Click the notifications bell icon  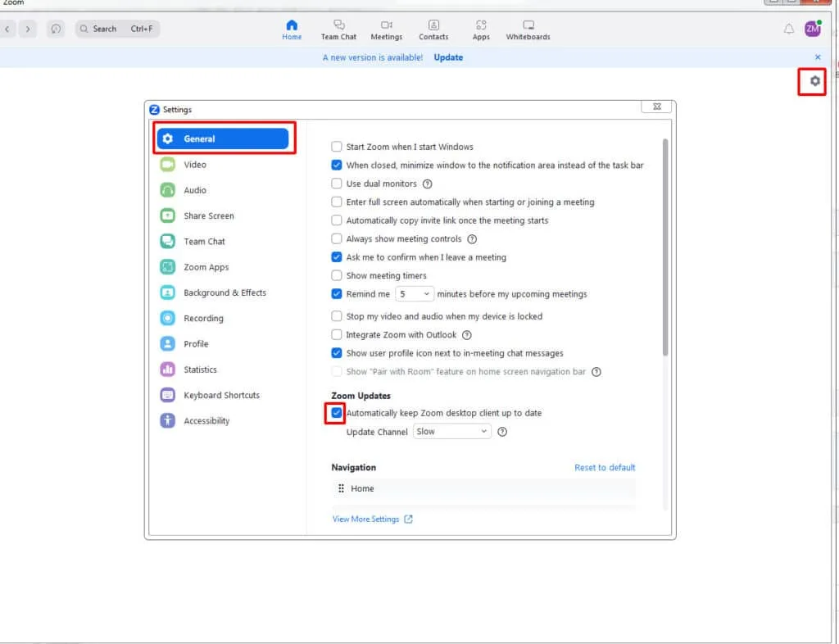tap(789, 29)
